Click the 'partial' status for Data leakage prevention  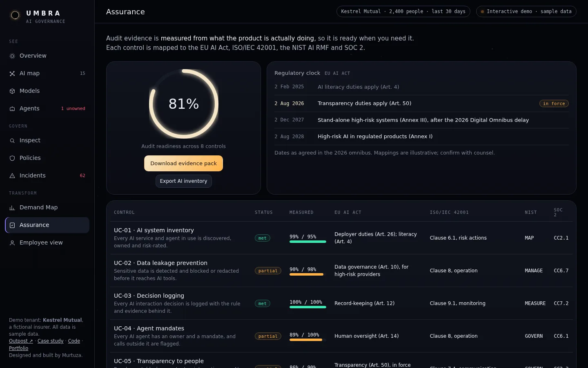click(268, 271)
